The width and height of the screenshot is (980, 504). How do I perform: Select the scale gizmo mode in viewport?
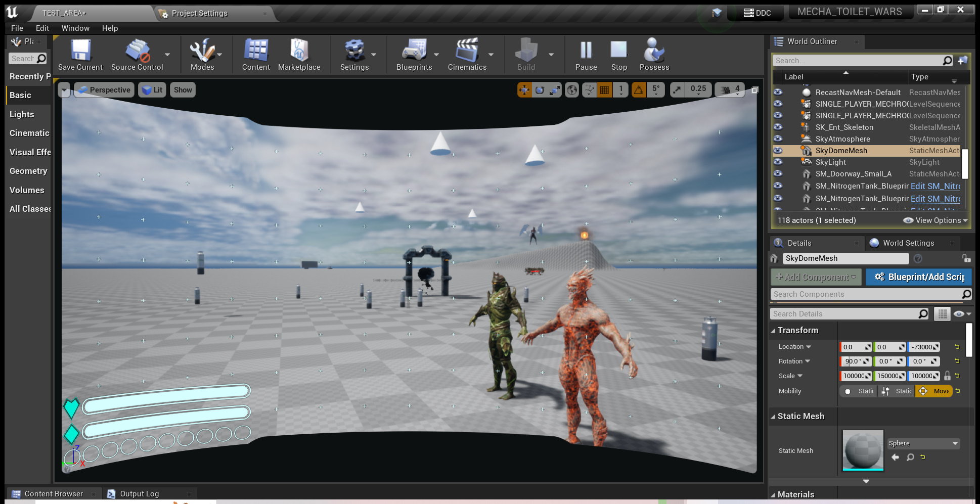click(555, 90)
